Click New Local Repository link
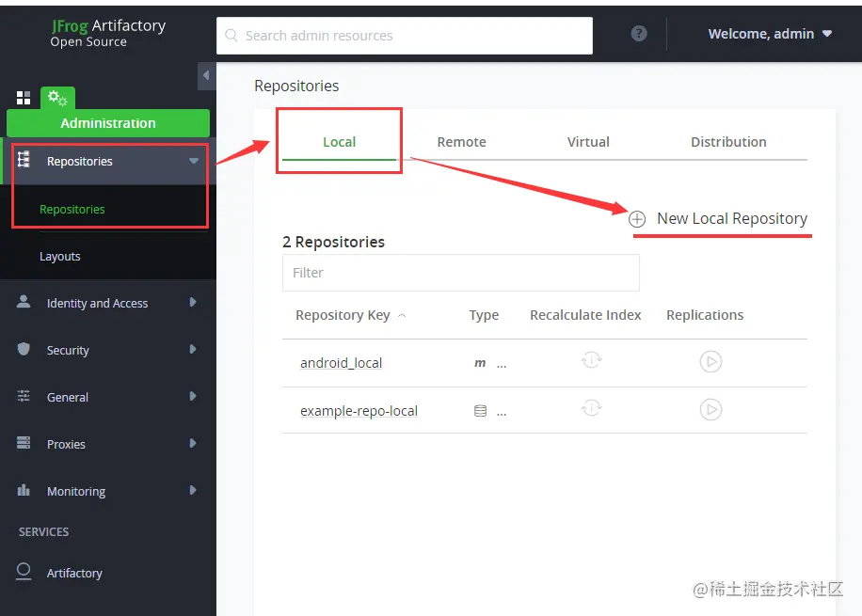The height and width of the screenshot is (616, 862). tap(732, 219)
